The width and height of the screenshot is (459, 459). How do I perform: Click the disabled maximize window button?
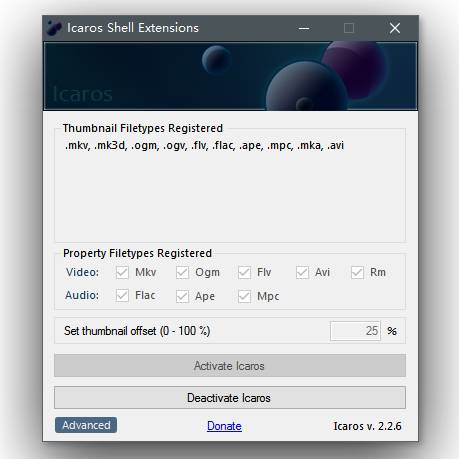(x=349, y=28)
